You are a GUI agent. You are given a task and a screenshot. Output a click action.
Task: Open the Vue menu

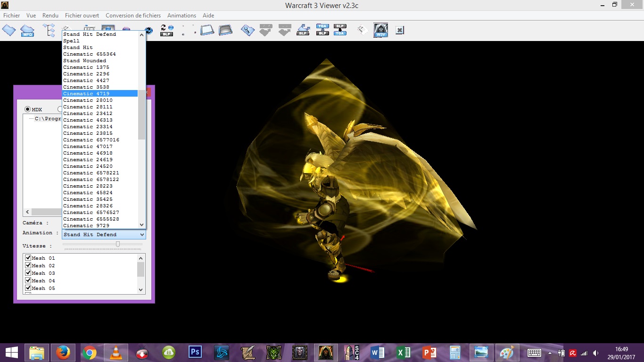pos(31,16)
